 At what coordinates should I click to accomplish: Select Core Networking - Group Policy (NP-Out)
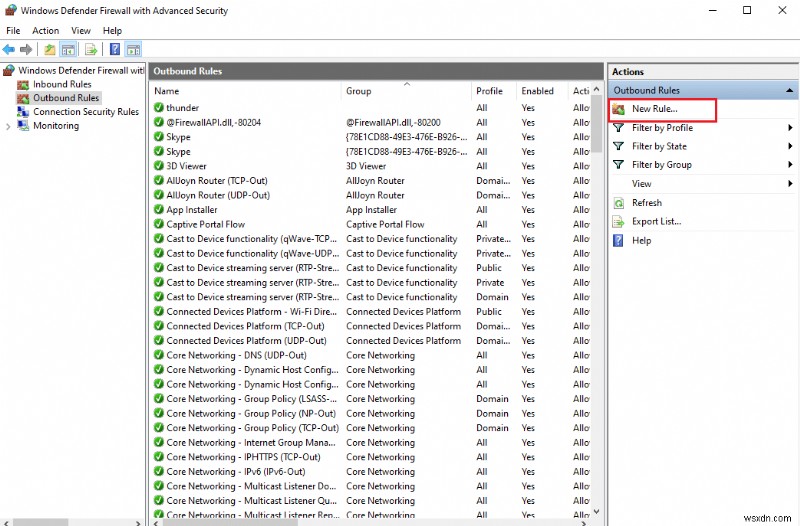click(251, 413)
